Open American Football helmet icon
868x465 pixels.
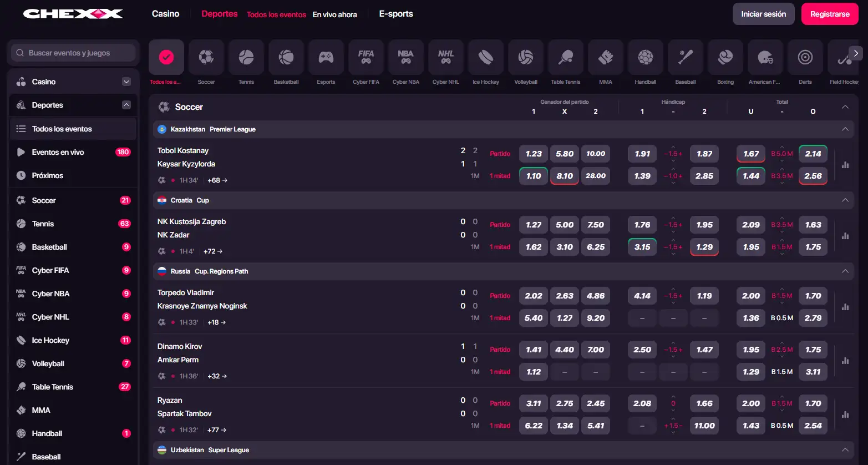click(765, 57)
